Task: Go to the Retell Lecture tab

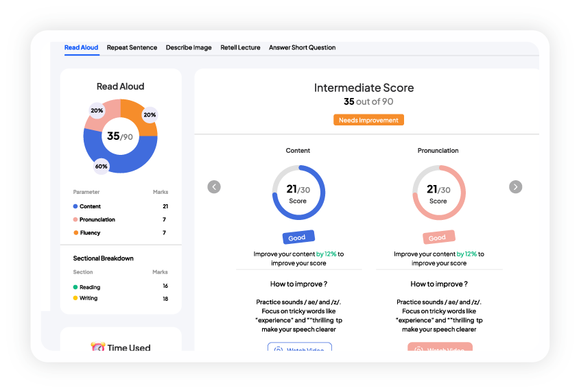Action: point(240,47)
